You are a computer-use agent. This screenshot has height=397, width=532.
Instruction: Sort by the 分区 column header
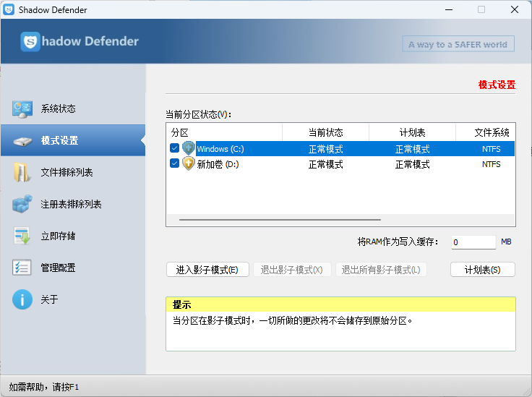[x=224, y=132]
